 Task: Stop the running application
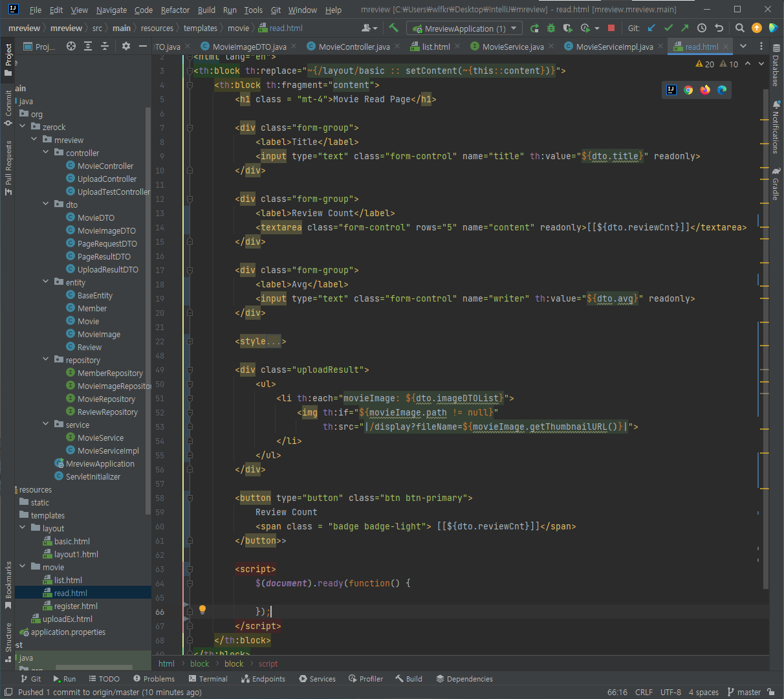point(611,28)
